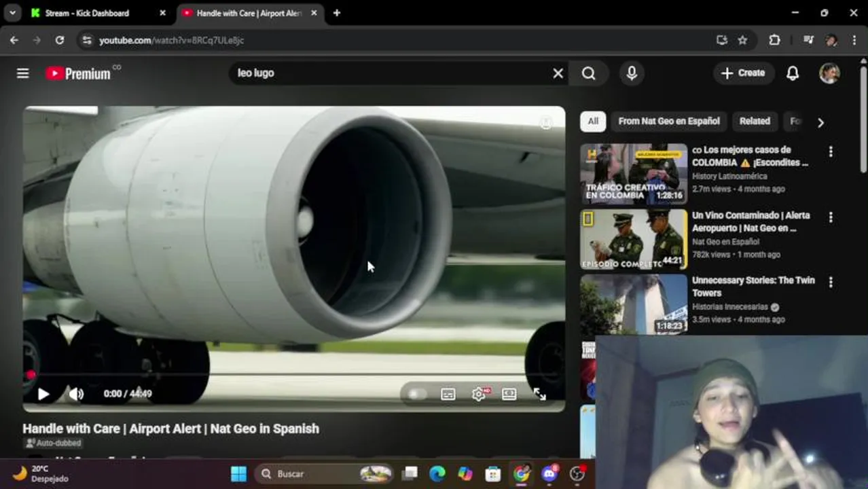
Task: Open the Twin Towers video thumbnail
Action: [x=634, y=304]
